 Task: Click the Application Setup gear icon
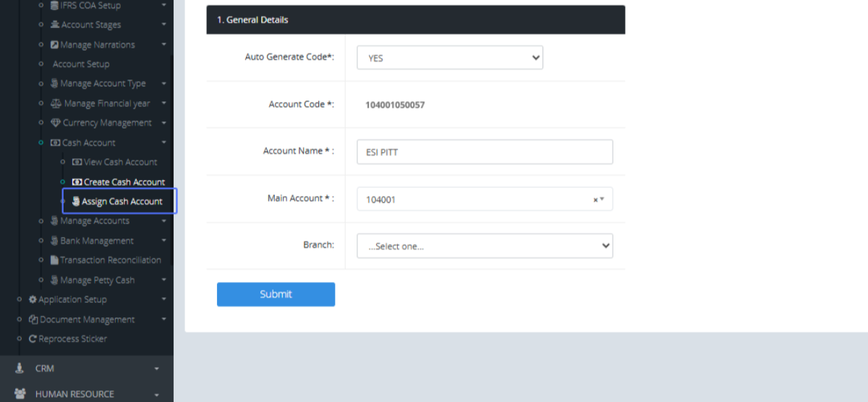[x=33, y=299]
